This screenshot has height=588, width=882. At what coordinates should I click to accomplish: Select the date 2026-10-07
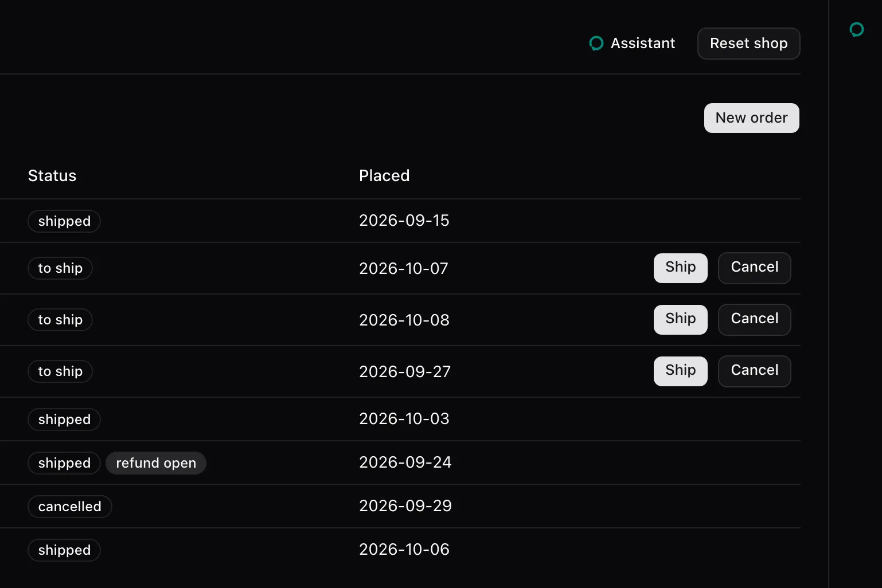(404, 269)
